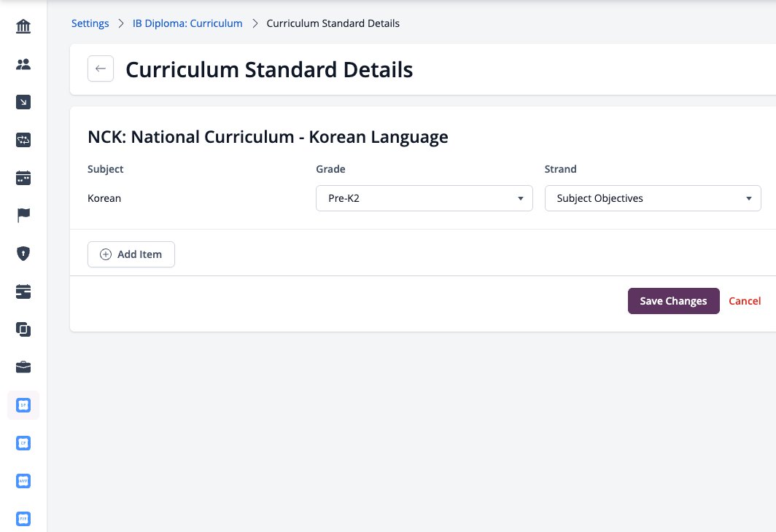Open the DP programme icon

[x=23, y=405]
